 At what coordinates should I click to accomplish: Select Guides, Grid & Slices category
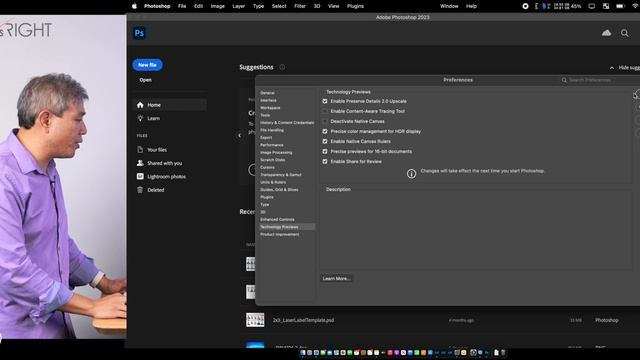[x=279, y=189]
